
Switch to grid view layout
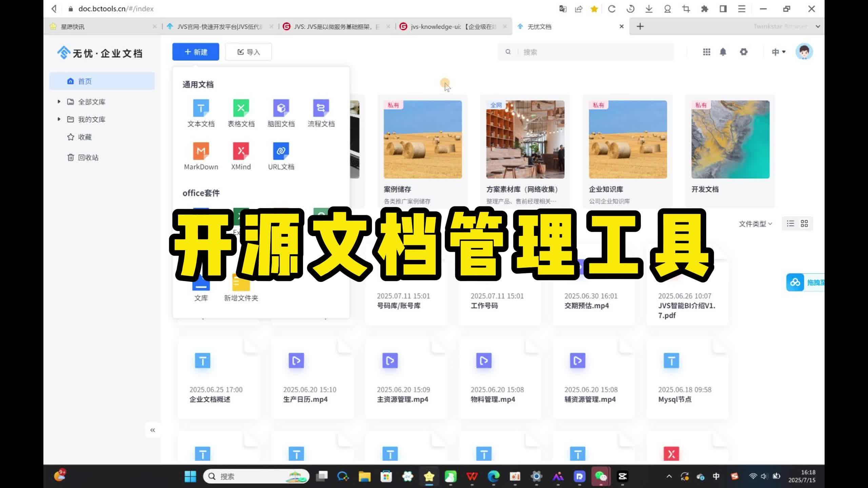tap(804, 224)
